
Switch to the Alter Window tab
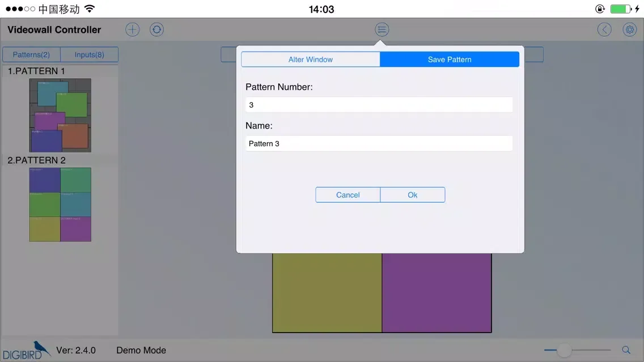311,59
